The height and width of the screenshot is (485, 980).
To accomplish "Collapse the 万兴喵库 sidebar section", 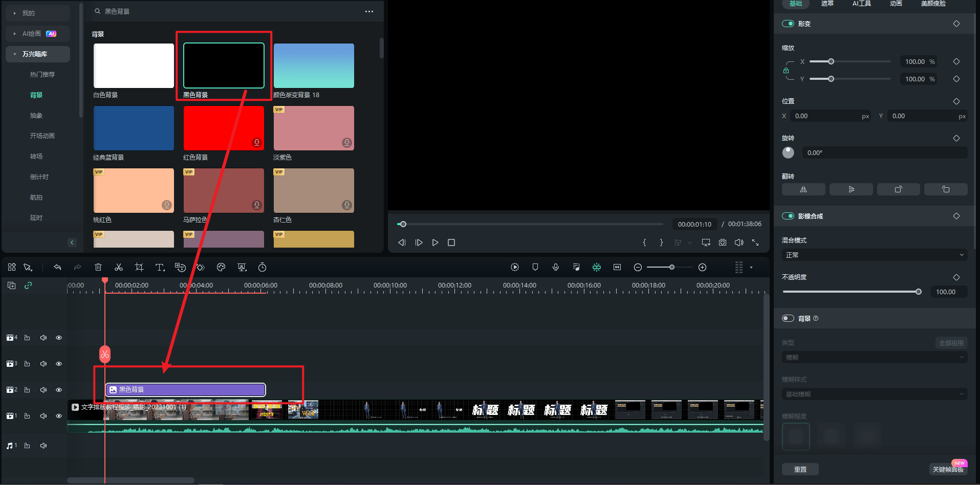I will coord(15,54).
